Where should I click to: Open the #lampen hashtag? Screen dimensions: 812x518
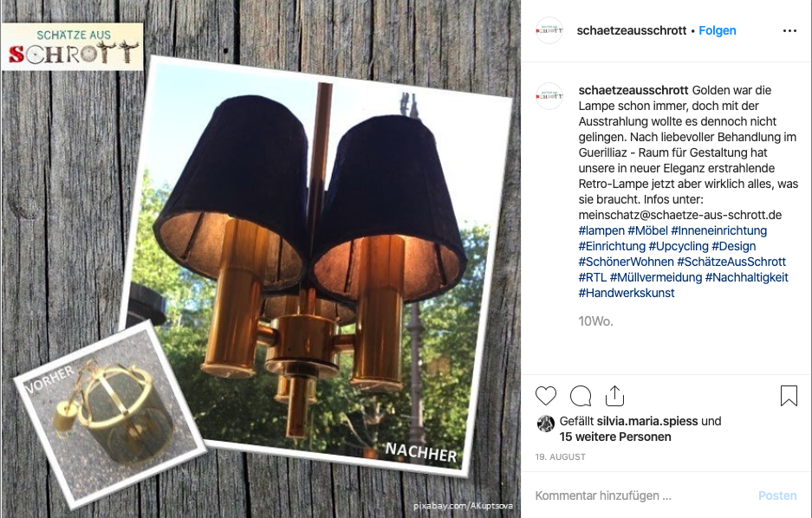pos(601,230)
